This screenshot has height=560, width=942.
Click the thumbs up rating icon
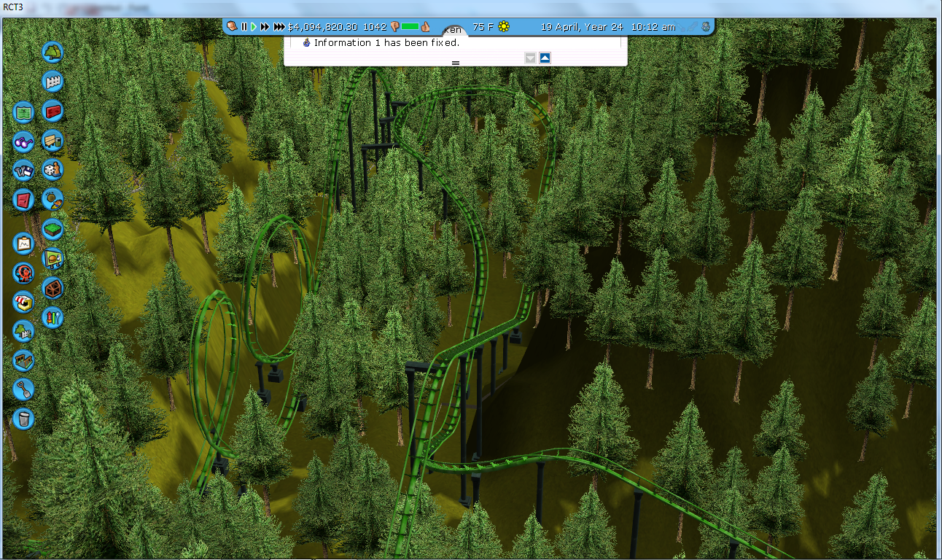point(425,26)
